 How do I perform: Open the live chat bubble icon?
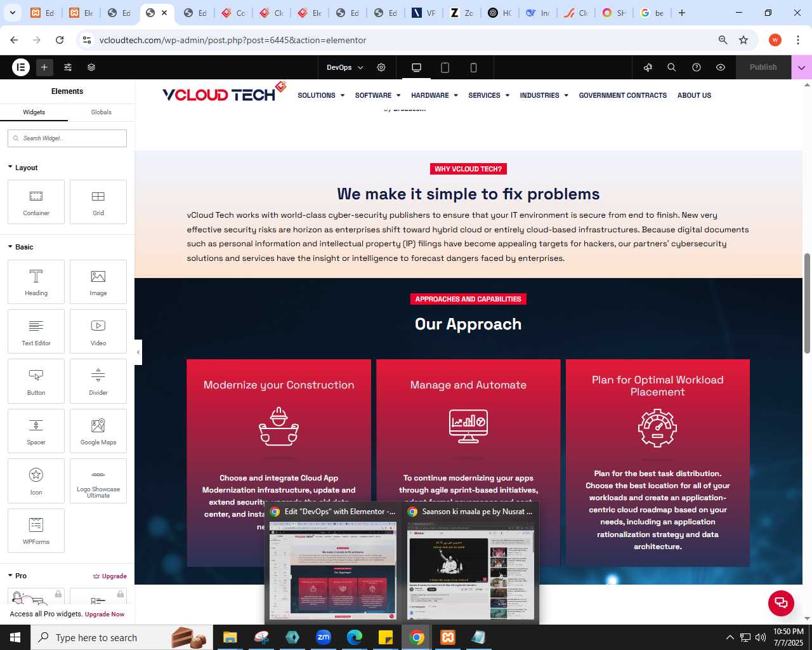point(781,603)
